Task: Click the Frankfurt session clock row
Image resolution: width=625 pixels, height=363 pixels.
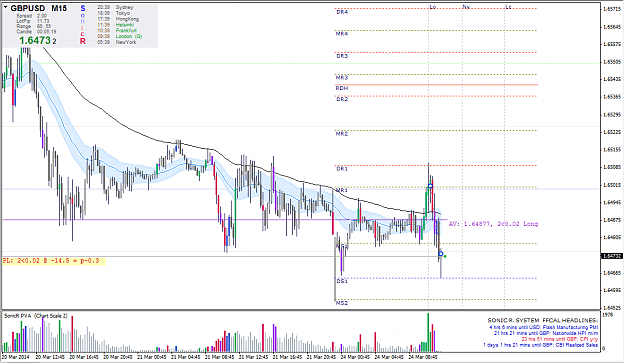Action: [x=117, y=30]
